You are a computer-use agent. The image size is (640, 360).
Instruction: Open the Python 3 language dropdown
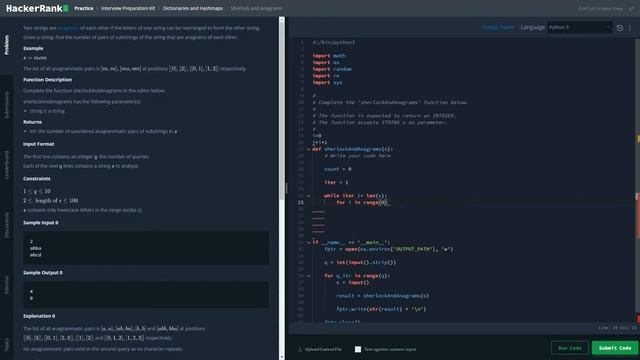(x=580, y=27)
